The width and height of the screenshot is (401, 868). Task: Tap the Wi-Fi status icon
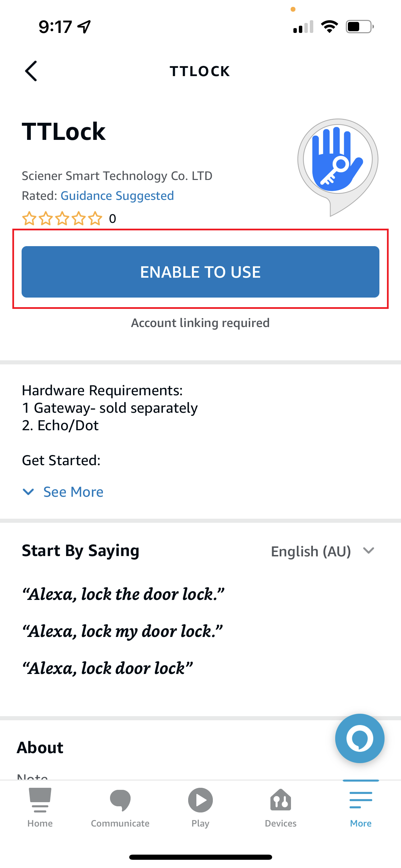329,27
